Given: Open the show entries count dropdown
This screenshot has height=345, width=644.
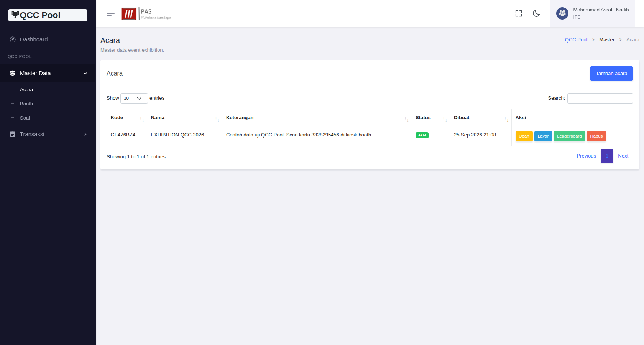Looking at the screenshot, I should pos(134,98).
